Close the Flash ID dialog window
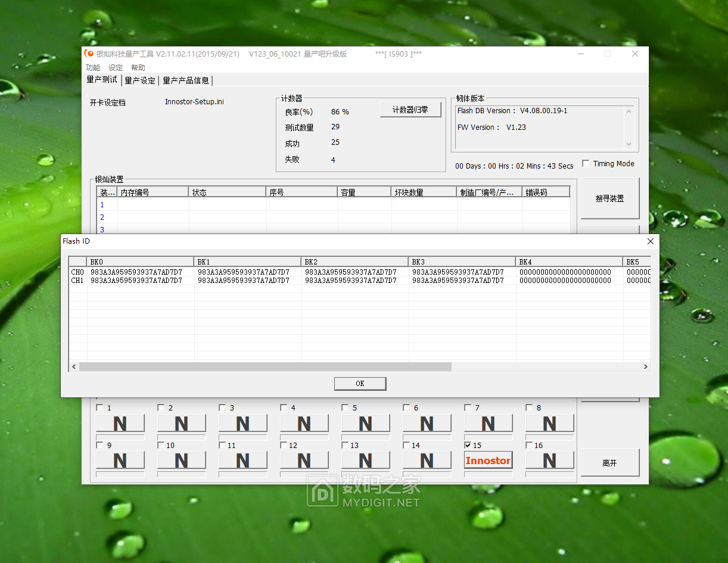The height and width of the screenshot is (563, 728). 650,241
